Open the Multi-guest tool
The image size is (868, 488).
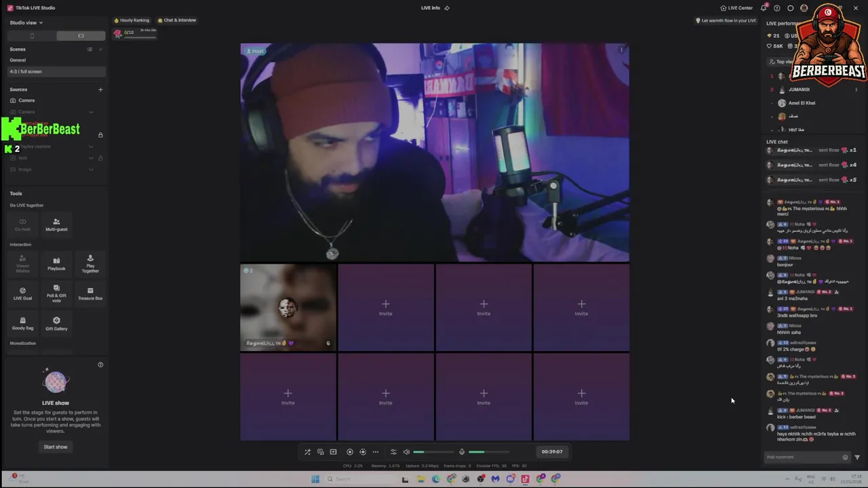[56, 224]
